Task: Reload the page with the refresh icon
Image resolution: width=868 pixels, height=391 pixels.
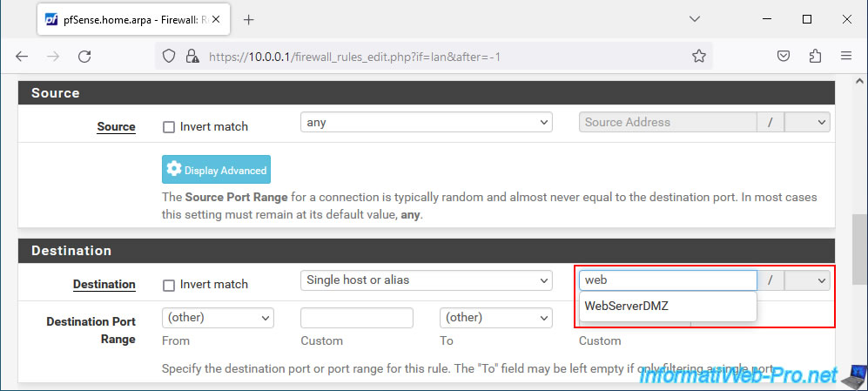Action: (x=84, y=56)
